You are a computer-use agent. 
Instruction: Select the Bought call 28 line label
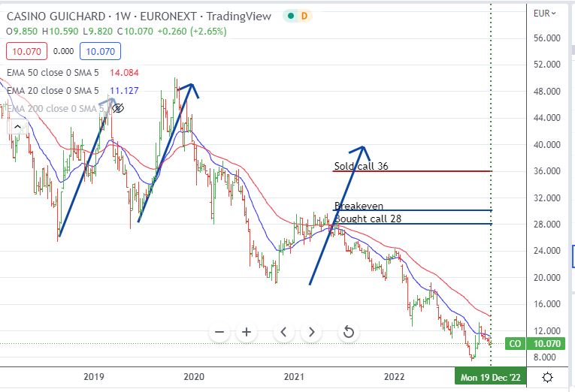point(368,219)
